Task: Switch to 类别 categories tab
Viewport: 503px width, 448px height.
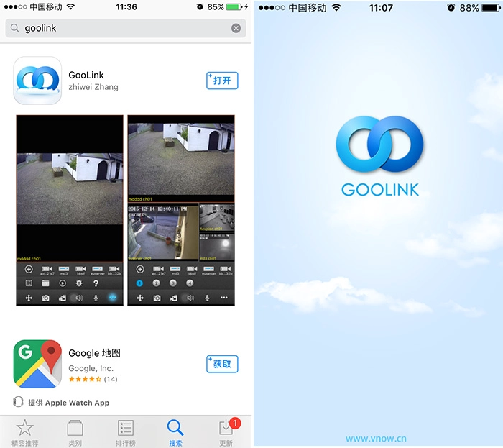Action: (x=75, y=433)
